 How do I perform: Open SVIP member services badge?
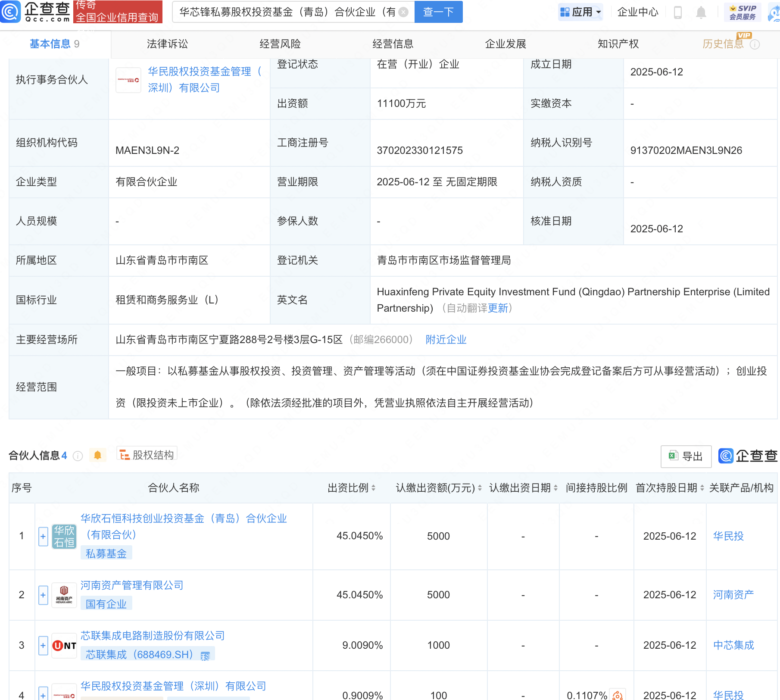click(x=743, y=12)
